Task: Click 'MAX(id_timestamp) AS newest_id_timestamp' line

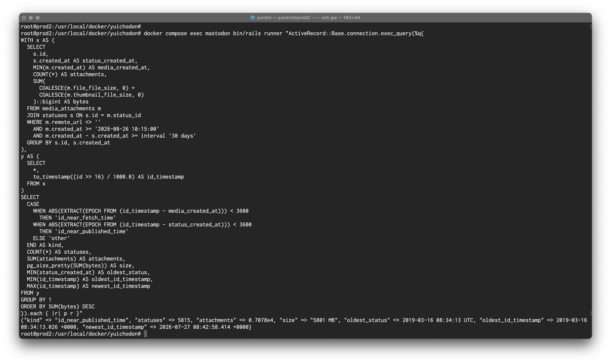Action: point(88,286)
